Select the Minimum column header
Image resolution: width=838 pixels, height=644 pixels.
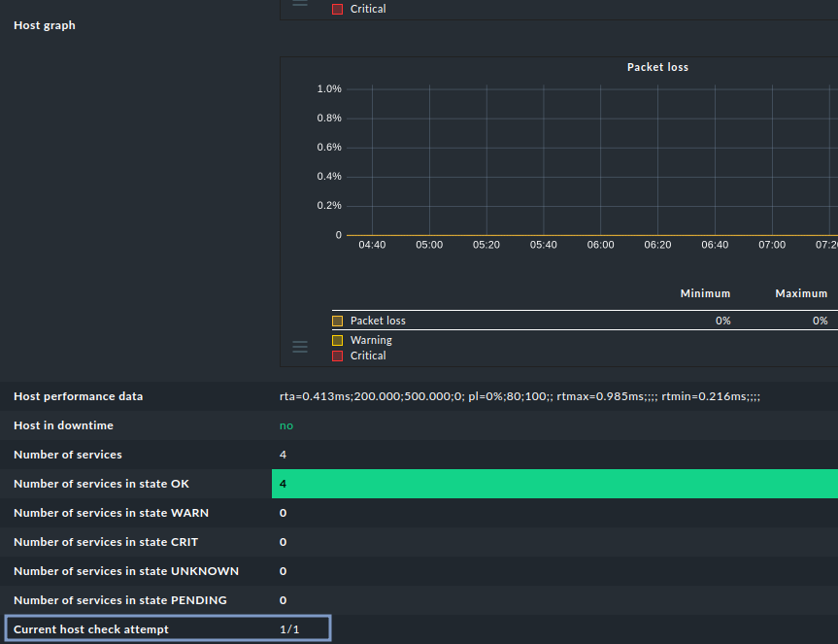(x=705, y=293)
